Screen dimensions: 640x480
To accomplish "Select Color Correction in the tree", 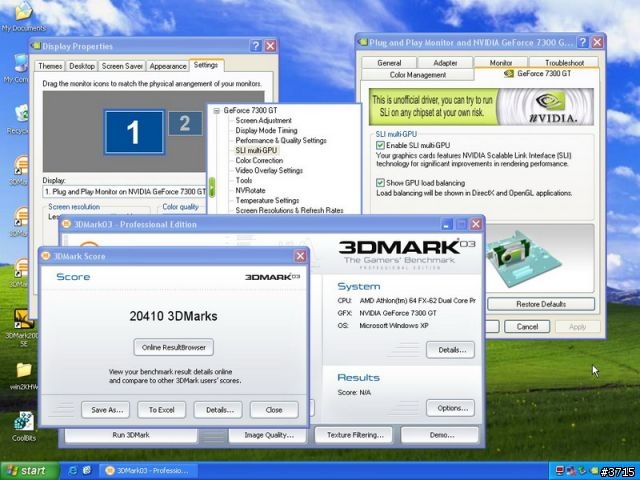I will point(259,160).
